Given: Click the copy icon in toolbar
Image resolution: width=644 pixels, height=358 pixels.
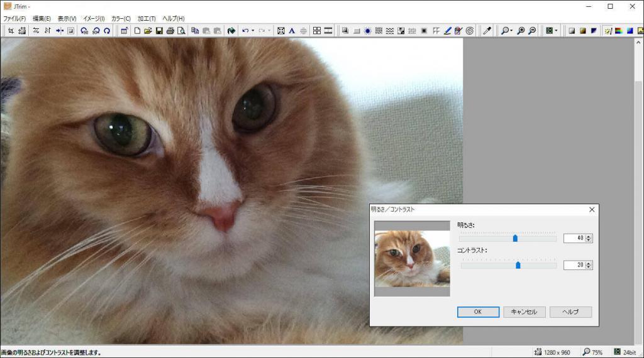Looking at the screenshot, I should coord(195,31).
